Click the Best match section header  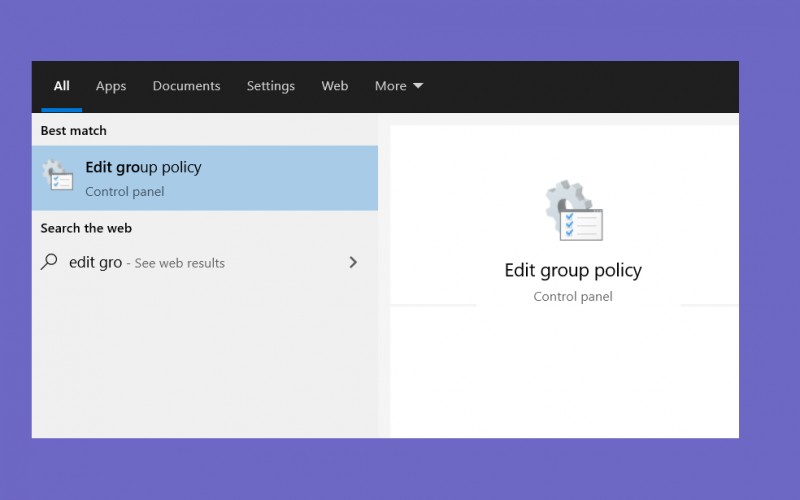[x=73, y=131]
